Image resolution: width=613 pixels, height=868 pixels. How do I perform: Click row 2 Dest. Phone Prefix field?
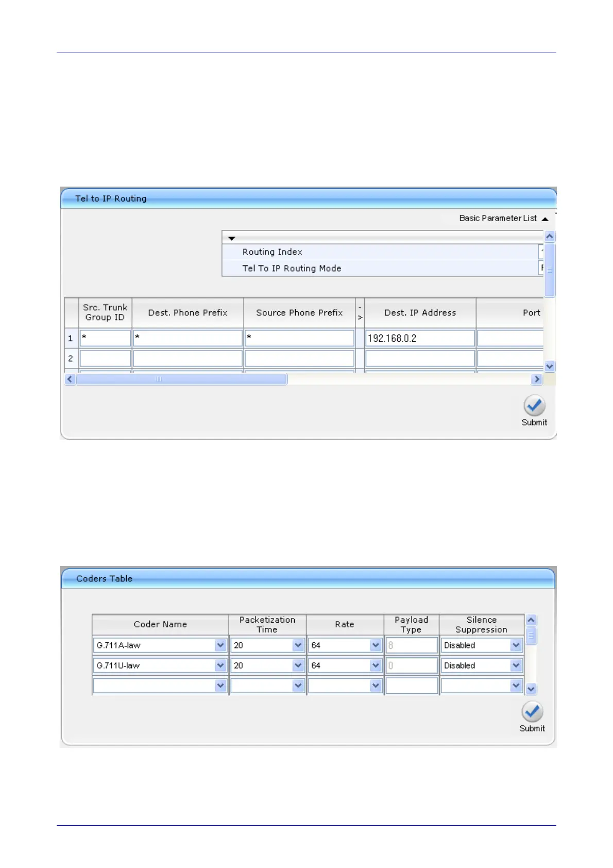188,358
